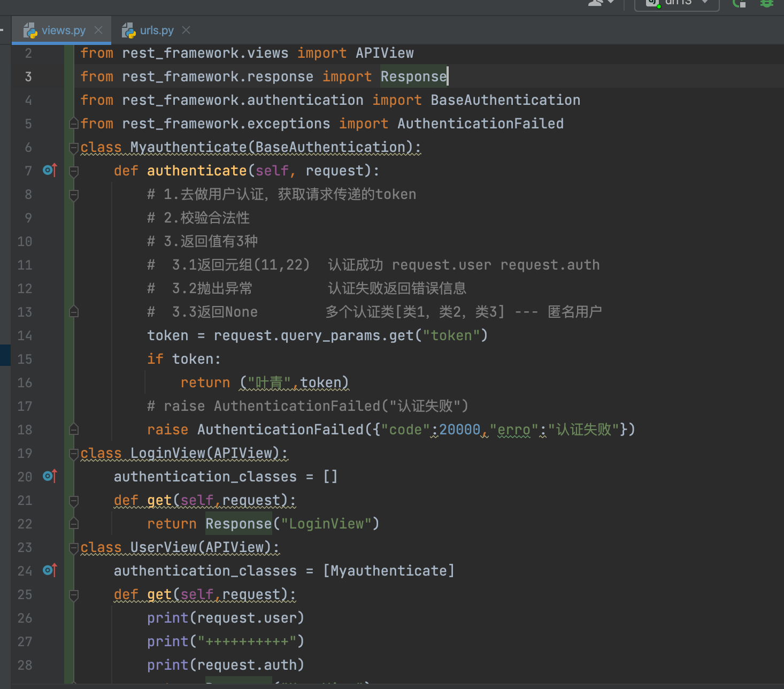Collapse UserView's get method on line 25
Viewport: 784px width, 689px height.
point(74,594)
